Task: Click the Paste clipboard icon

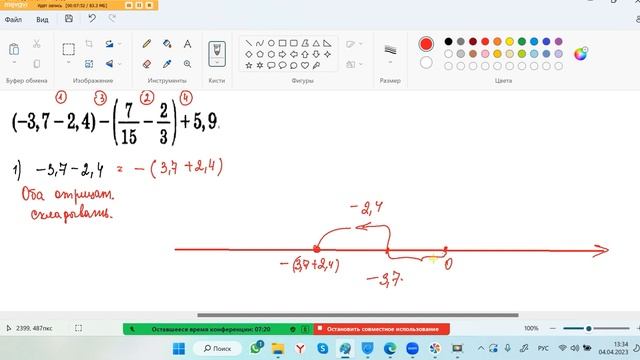Action: coord(14,49)
